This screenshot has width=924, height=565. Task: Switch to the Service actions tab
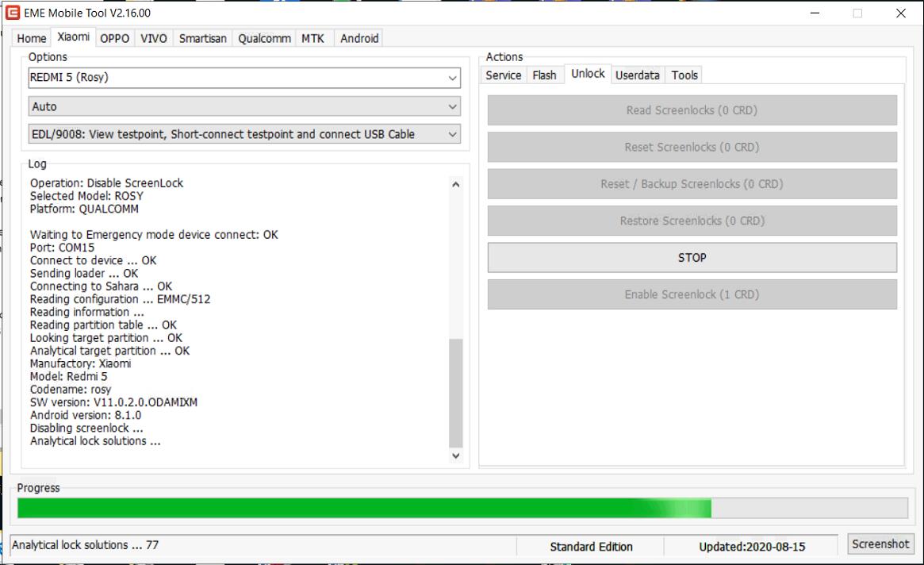point(504,75)
